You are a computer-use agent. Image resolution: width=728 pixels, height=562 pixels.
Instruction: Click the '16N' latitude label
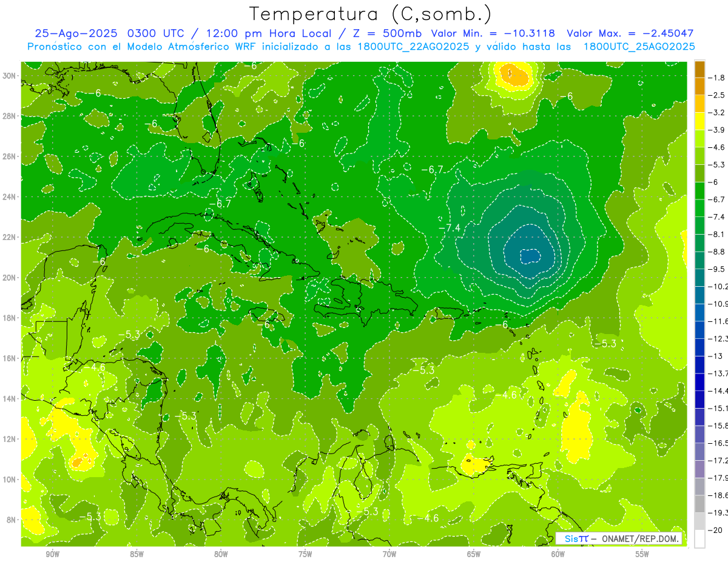coord(10,358)
